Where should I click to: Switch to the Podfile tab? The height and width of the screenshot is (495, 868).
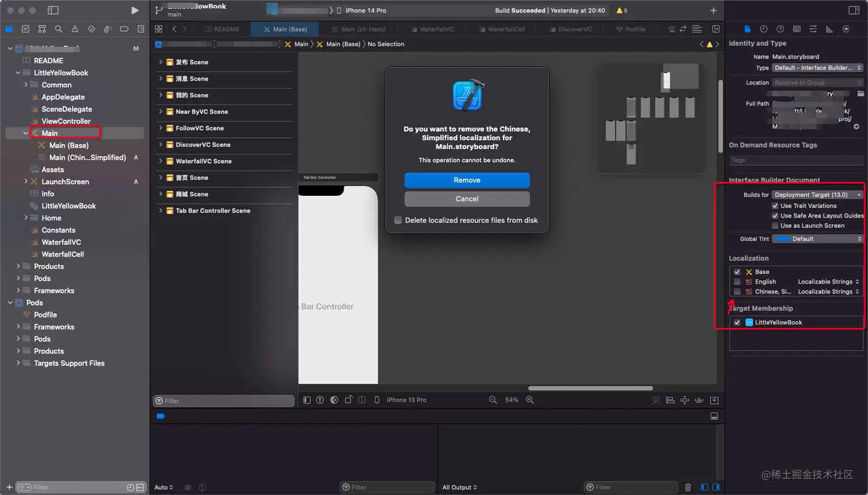coord(631,29)
